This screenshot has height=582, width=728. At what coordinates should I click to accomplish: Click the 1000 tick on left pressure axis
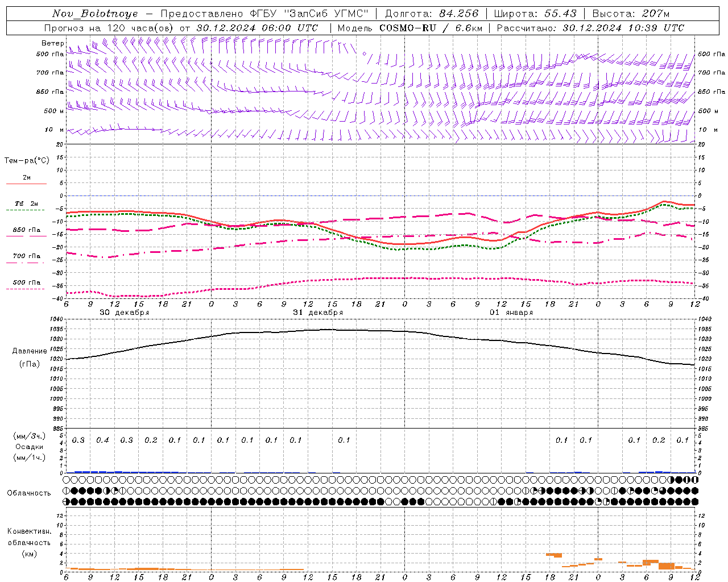tap(57, 399)
